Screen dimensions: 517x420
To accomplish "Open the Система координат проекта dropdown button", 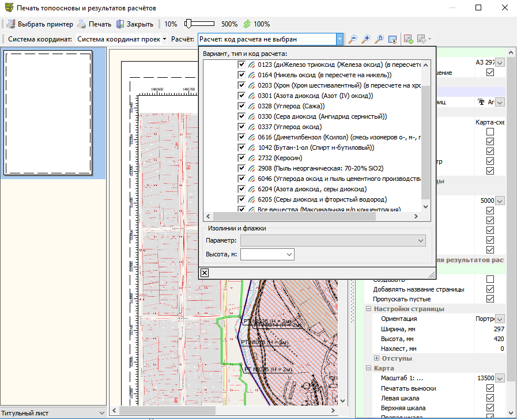I will point(164,39).
